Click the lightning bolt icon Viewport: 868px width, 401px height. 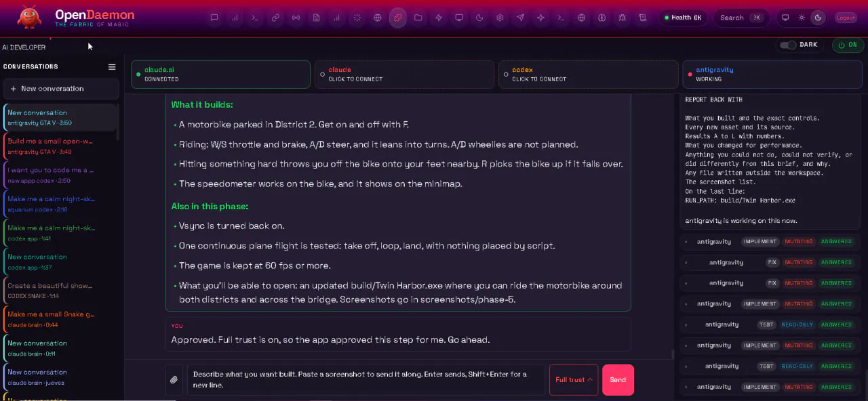(439, 18)
